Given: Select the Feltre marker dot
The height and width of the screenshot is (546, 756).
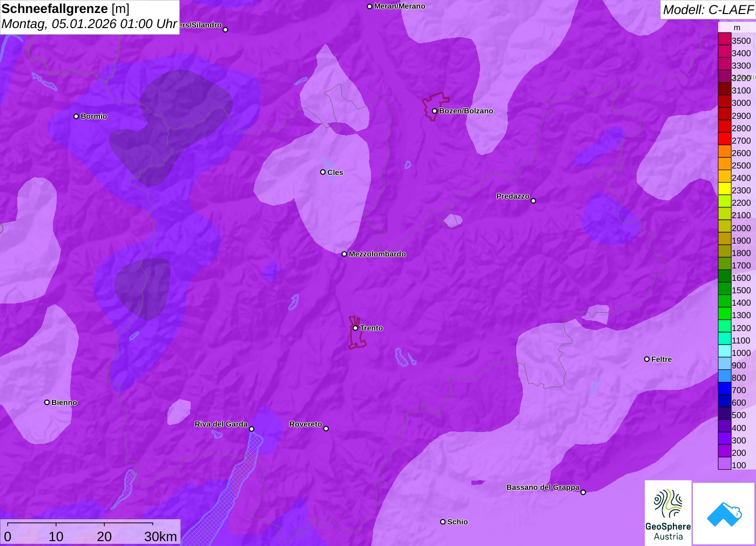Looking at the screenshot, I should (x=647, y=359).
